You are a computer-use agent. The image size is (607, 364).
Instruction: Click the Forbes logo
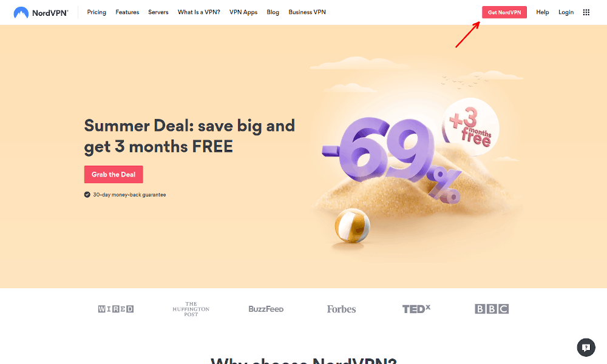click(341, 309)
